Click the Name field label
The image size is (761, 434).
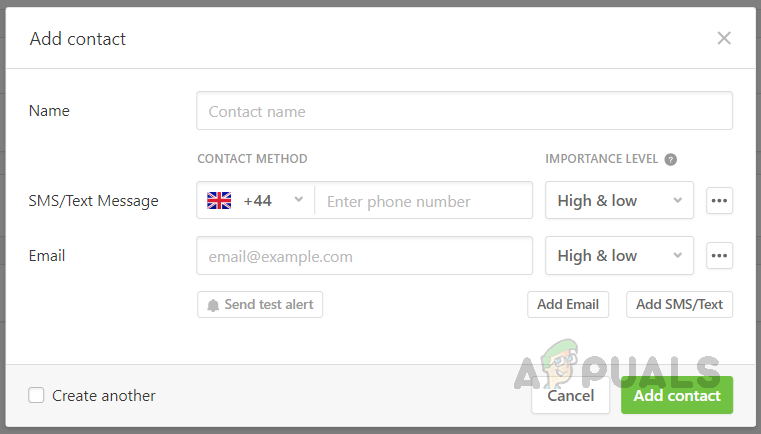click(x=50, y=111)
